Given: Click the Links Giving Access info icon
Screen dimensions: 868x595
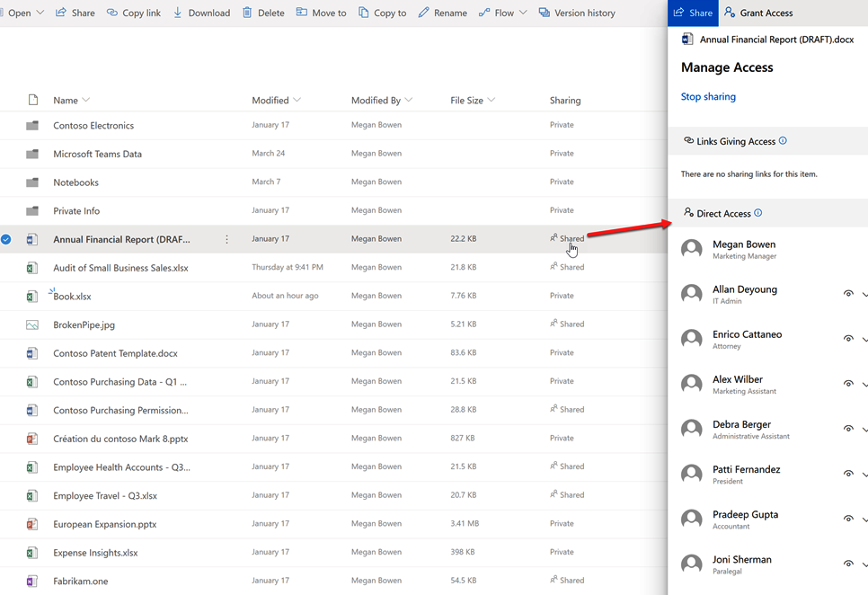Looking at the screenshot, I should point(783,140).
